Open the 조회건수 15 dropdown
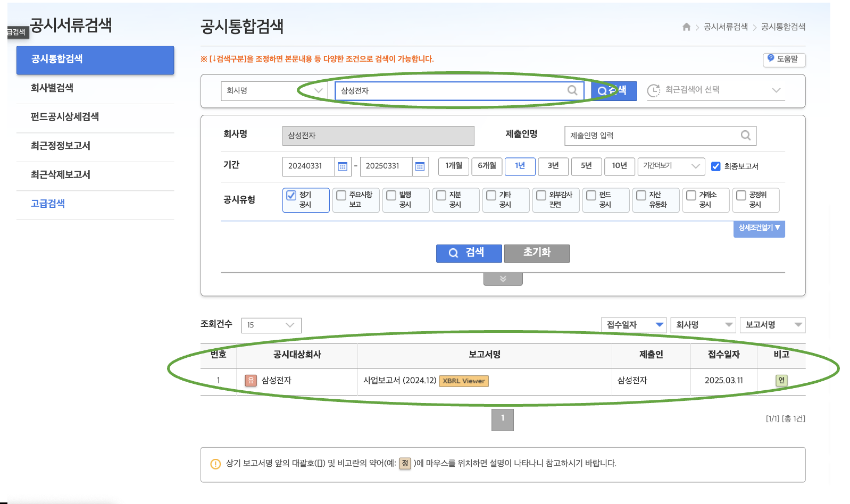 click(x=271, y=325)
